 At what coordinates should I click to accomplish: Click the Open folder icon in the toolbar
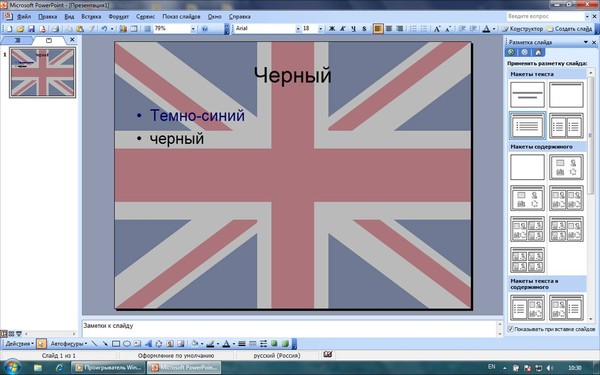(x=20, y=29)
